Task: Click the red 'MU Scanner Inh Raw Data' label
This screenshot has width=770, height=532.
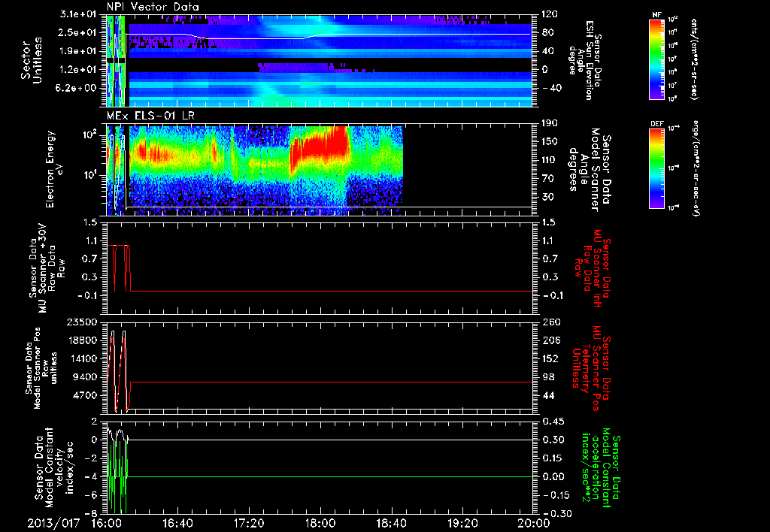Action: pyautogui.click(x=593, y=269)
